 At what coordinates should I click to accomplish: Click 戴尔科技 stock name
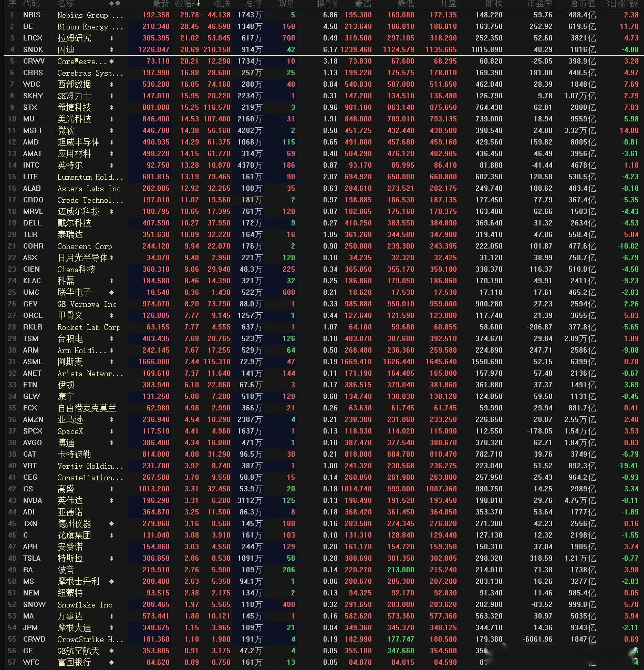pyautogui.click(x=74, y=223)
